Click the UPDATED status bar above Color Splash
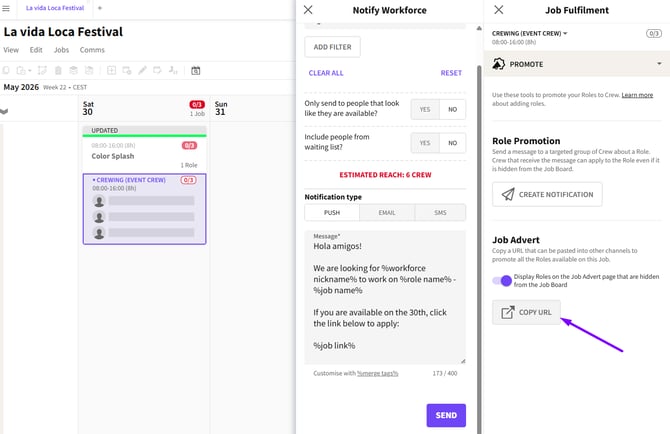This screenshot has height=434, width=670. click(x=144, y=131)
